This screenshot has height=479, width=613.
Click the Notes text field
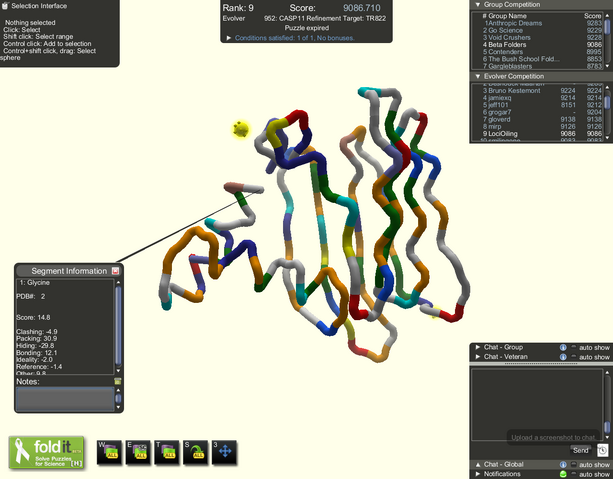[x=65, y=398]
